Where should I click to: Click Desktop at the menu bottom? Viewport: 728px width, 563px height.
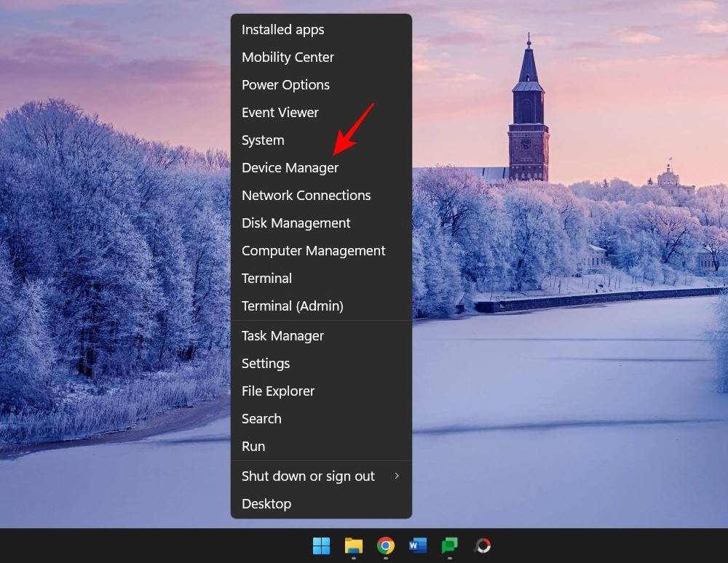click(x=266, y=504)
